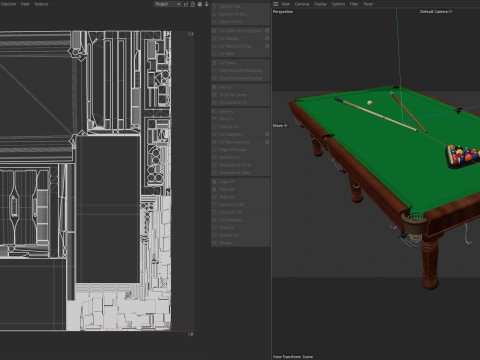This screenshot has height=360, width=480.
Task: Open the viewport View menu
Action: tap(286, 4)
